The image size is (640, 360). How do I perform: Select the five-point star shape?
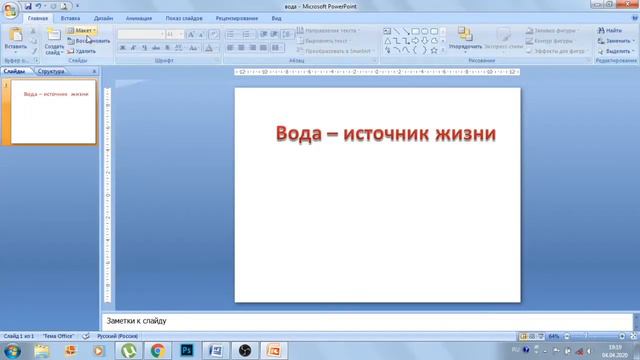click(434, 50)
